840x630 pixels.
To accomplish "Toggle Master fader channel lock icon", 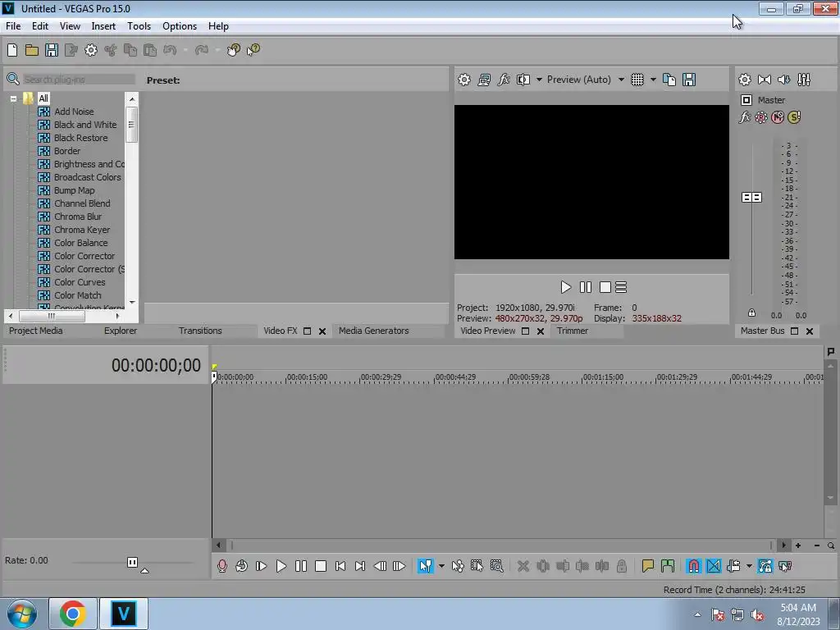I will pos(751,313).
